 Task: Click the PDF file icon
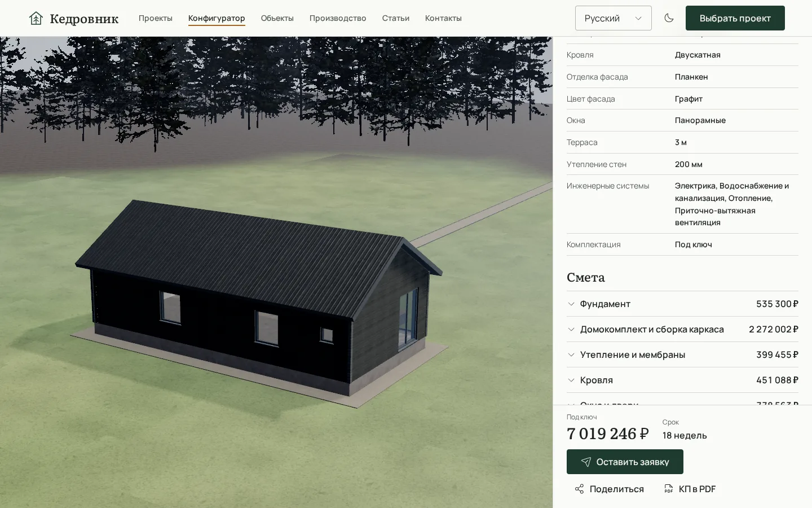(x=668, y=489)
